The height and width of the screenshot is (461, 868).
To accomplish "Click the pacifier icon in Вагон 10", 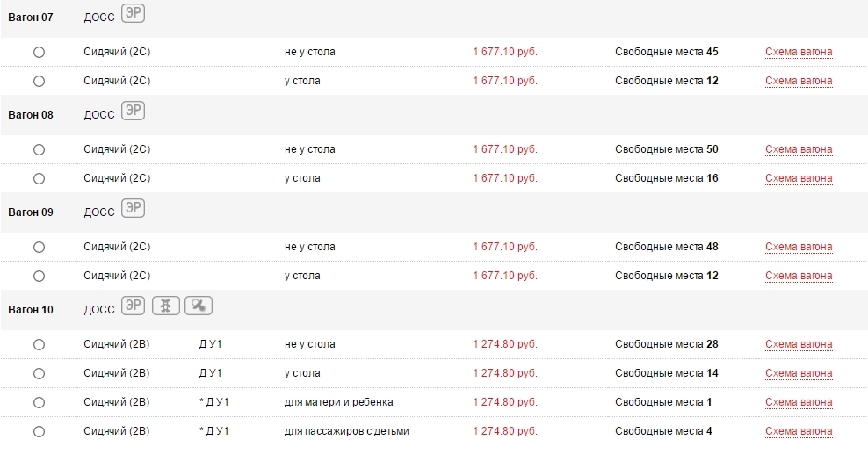I will click(x=199, y=306).
